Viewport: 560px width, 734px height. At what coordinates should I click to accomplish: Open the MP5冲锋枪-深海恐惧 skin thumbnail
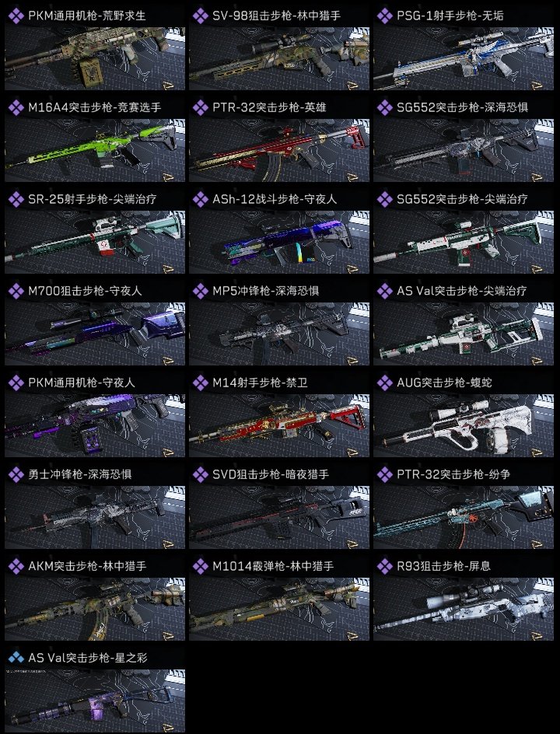tap(279, 334)
